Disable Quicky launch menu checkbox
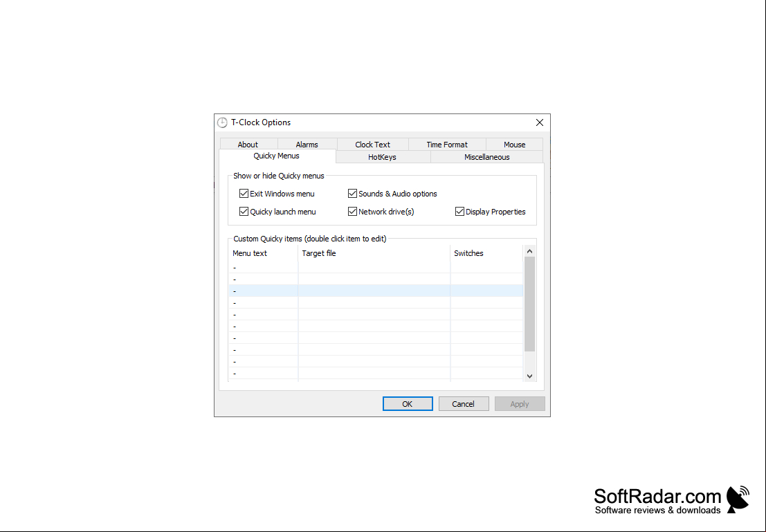766x532 pixels. 244,212
